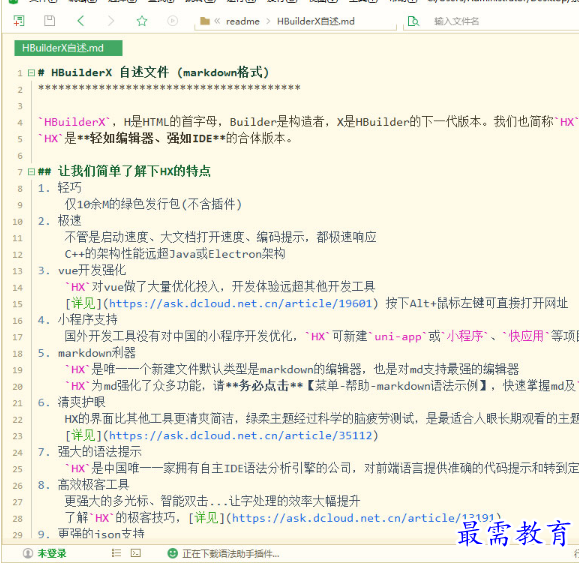Open the terminal icon in status bar
This screenshot has height=565, width=579.
(136, 553)
